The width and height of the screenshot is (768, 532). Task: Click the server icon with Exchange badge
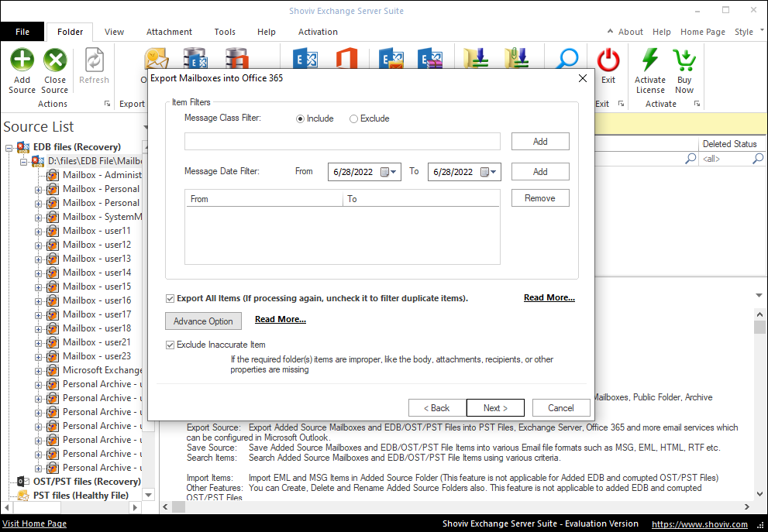(195, 58)
